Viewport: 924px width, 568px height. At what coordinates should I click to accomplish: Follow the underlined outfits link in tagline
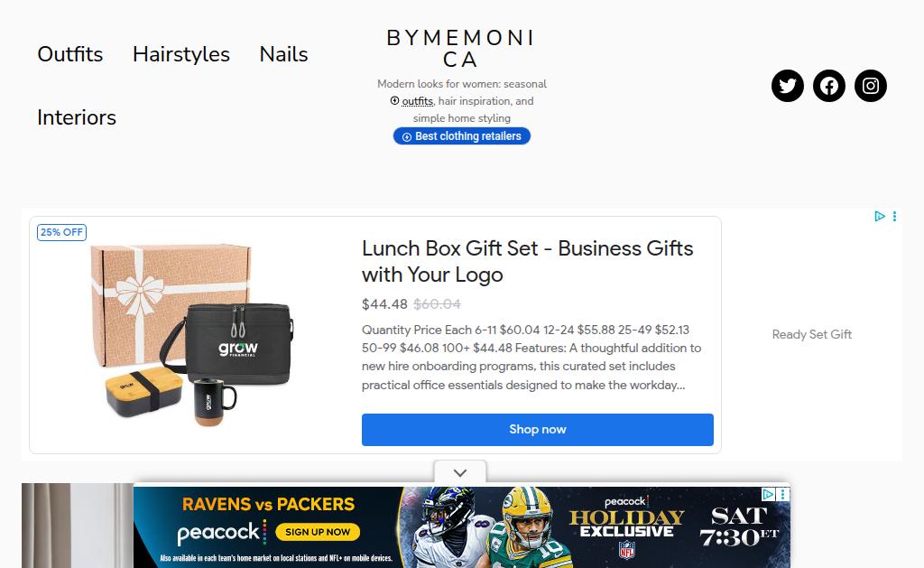[x=417, y=101]
